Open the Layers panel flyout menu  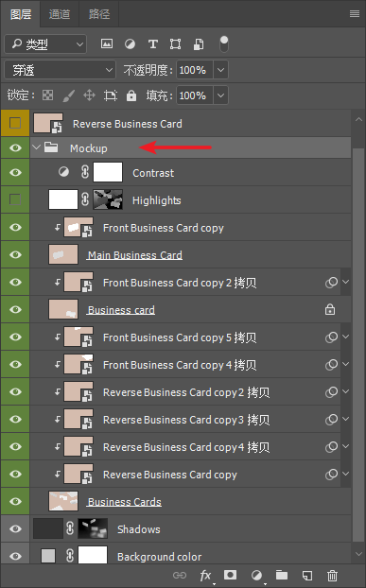click(355, 14)
